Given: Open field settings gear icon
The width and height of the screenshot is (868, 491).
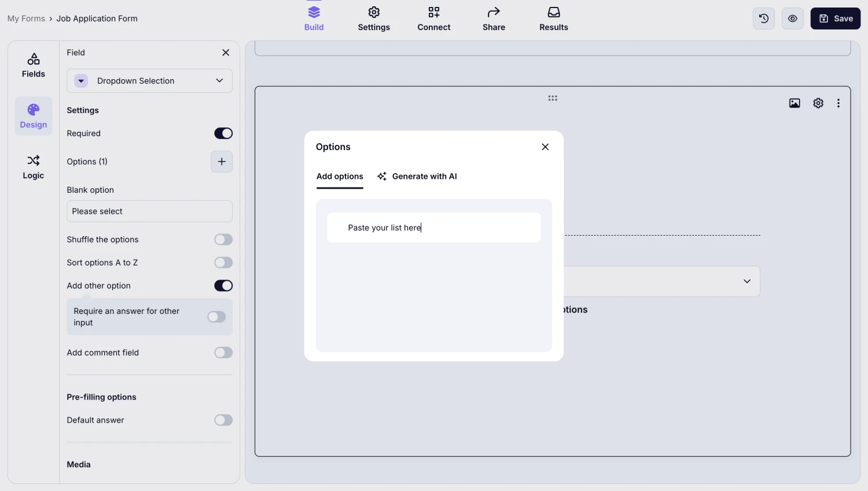Looking at the screenshot, I should 818,103.
